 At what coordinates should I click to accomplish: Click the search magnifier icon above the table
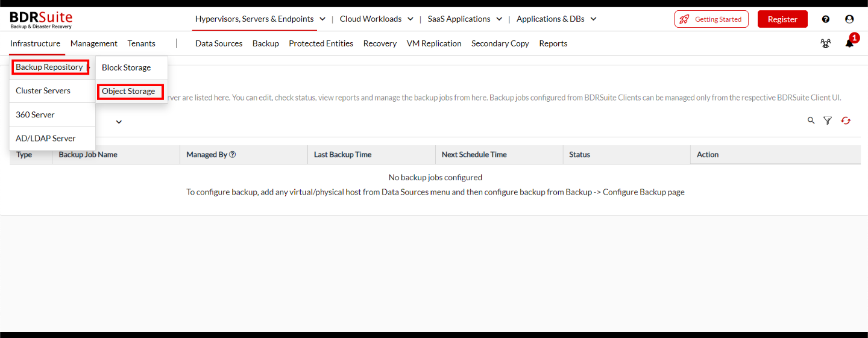point(811,121)
